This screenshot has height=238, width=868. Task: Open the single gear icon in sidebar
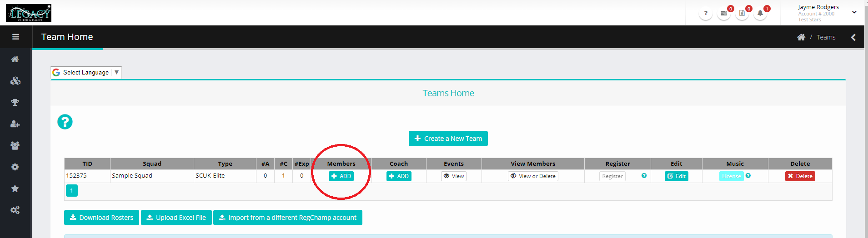(x=15, y=167)
